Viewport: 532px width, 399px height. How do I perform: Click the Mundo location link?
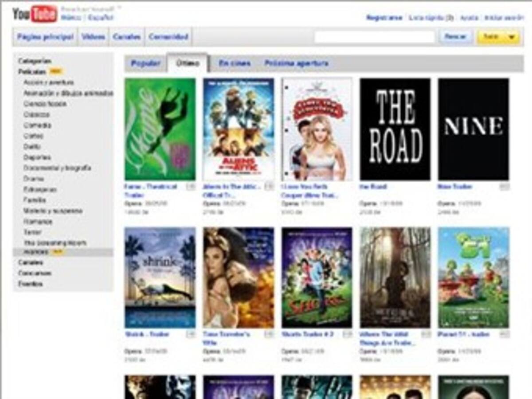point(71,18)
